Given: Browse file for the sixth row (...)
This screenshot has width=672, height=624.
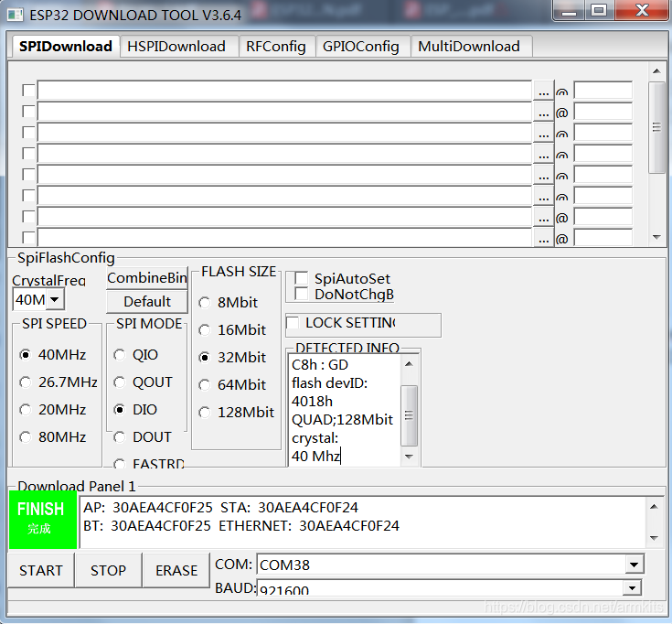Looking at the screenshot, I should (543, 196).
